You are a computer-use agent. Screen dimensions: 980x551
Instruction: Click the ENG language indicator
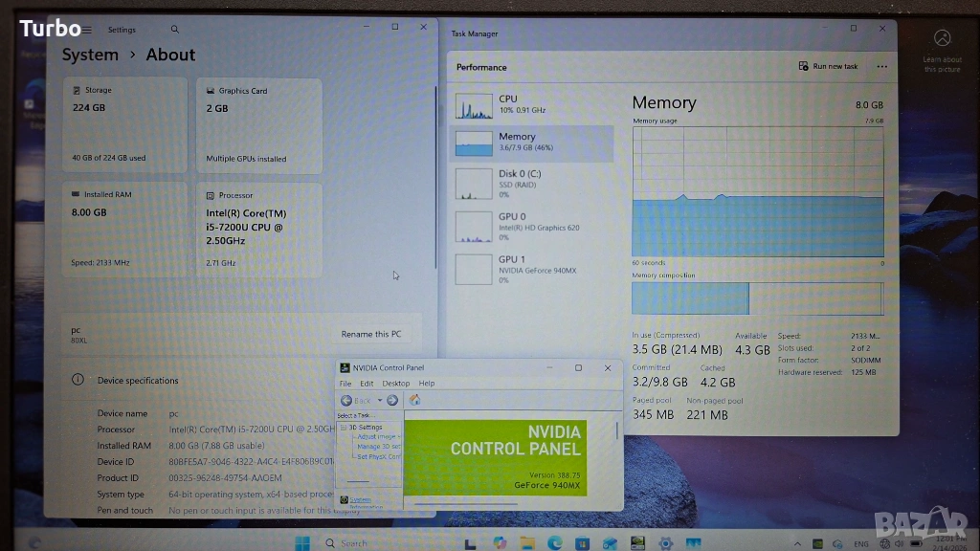click(861, 544)
